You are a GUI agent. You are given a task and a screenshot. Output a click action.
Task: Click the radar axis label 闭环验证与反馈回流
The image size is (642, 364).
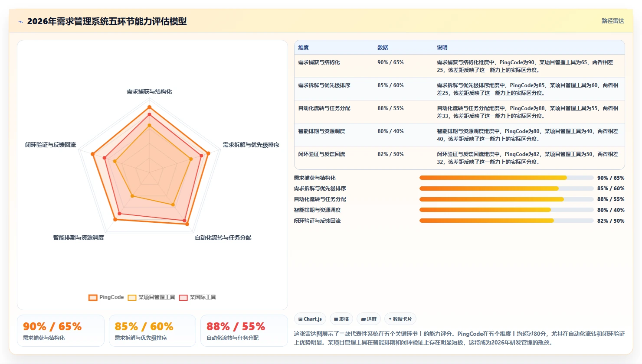[50, 145]
